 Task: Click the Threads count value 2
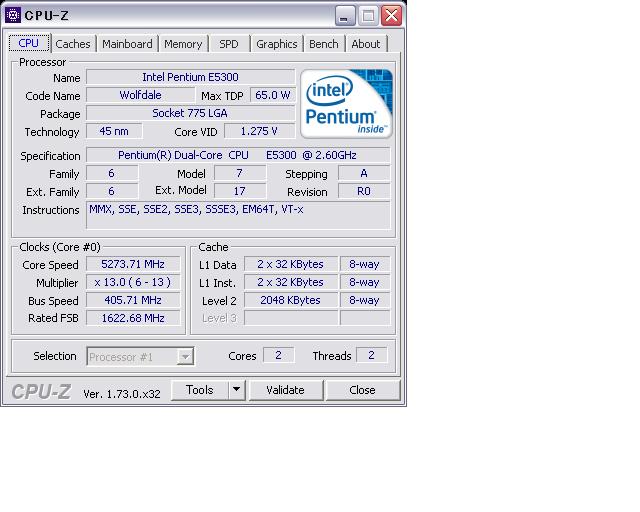click(x=371, y=355)
